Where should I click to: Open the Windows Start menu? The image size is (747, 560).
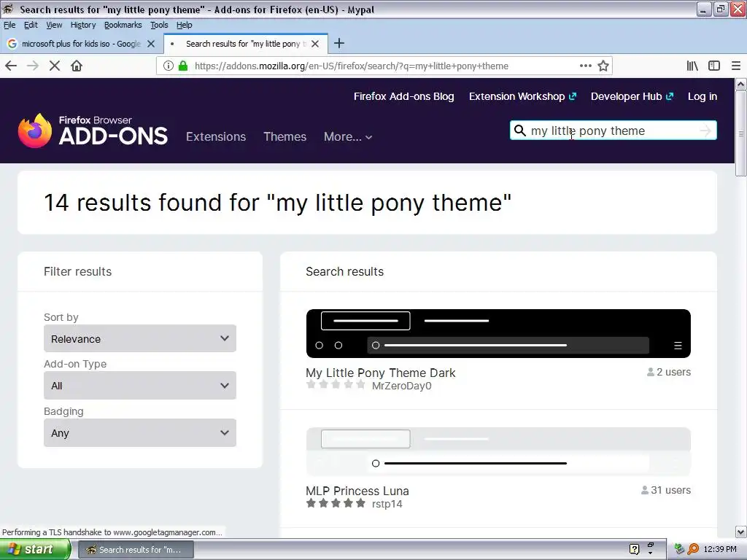coord(35,550)
